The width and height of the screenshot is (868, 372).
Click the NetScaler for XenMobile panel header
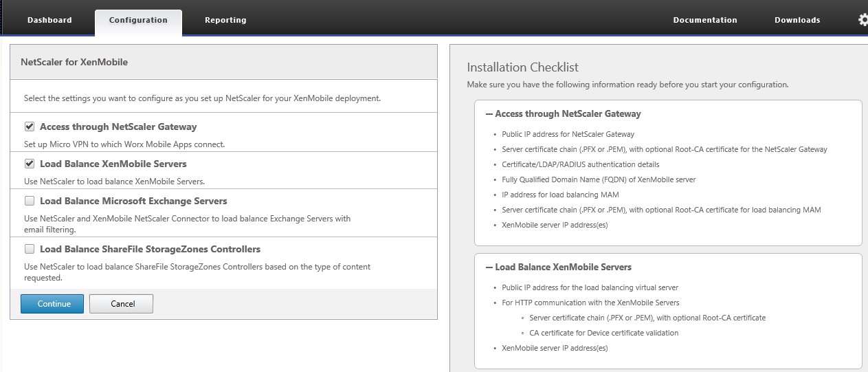pyautogui.click(x=74, y=62)
